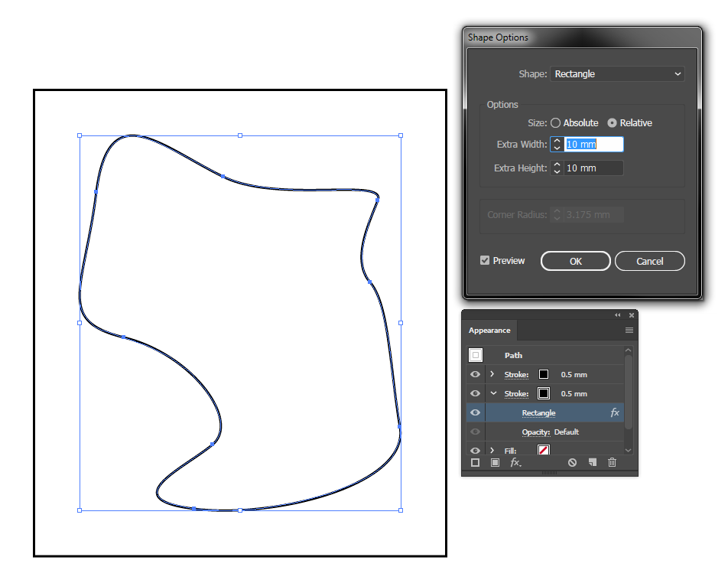Click the black Stroke color swatch
Image resolution: width=728 pixels, height=580 pixels.
543,374
